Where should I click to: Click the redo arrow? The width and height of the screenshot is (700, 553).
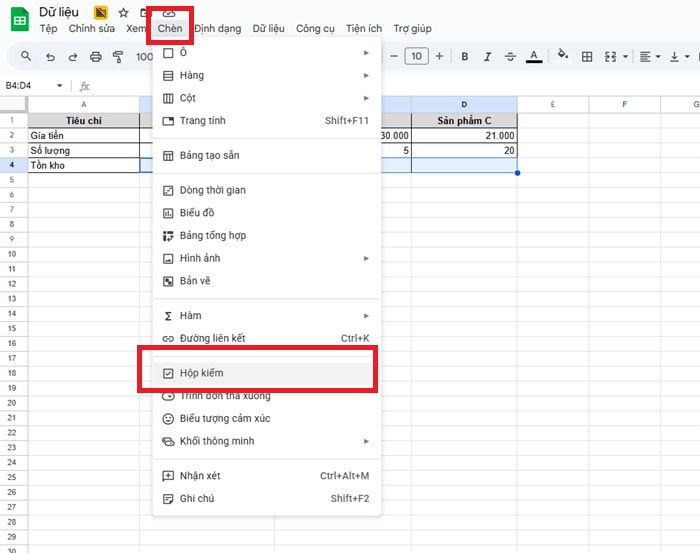(x=73, y=57)
